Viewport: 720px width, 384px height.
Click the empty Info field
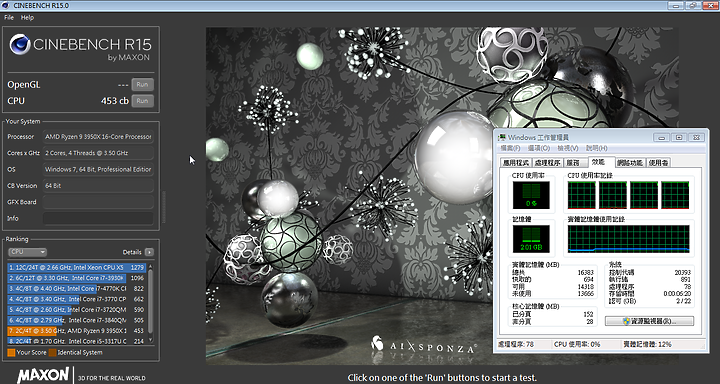(x=98, y=218)
